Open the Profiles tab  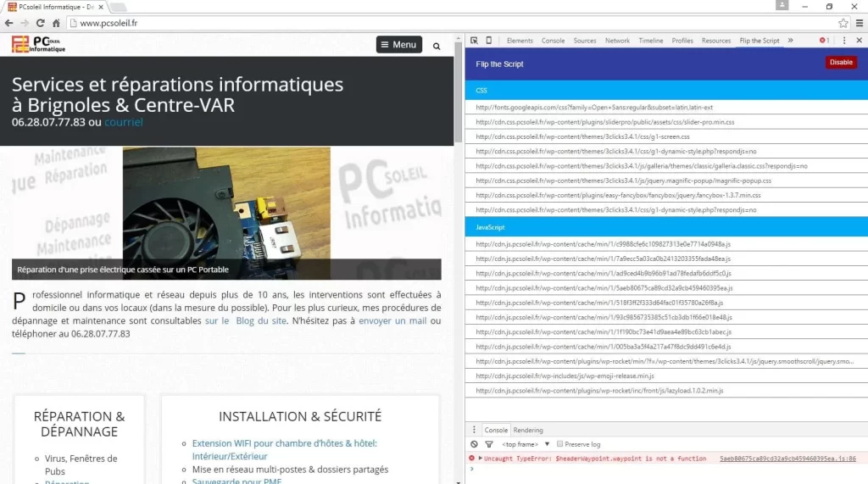click(x=682, y=41)
